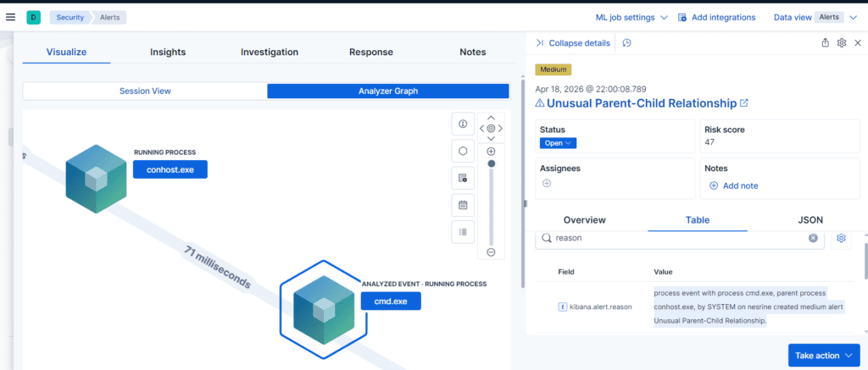The height and width of the screenshot is (370, 868).
Task: Open the alert history clock icon
Action: click(x=627, y=43)
